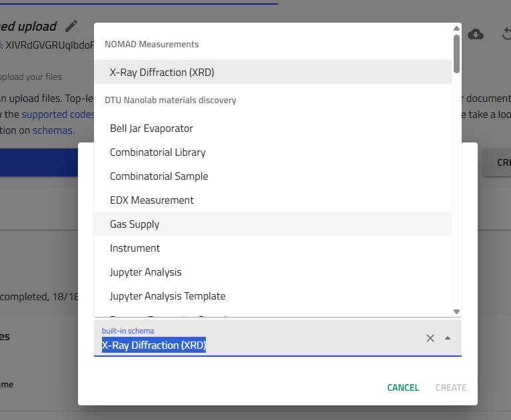The image size is (511, 420).
Task: Pick Combinatorial Library from list
Action: (272, 152)
